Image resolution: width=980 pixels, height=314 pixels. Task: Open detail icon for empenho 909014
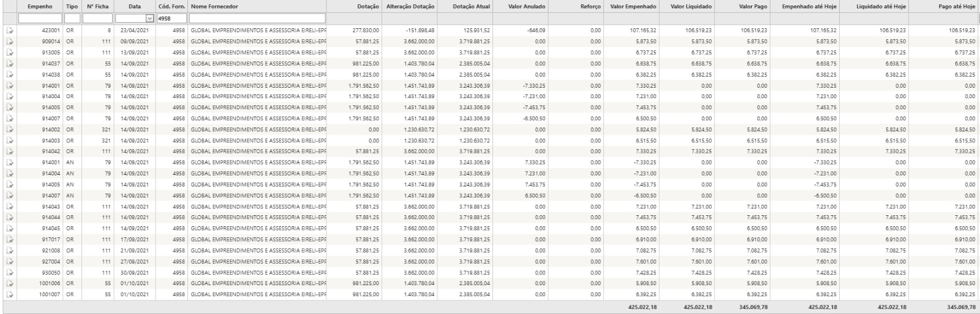click(10, 41)
